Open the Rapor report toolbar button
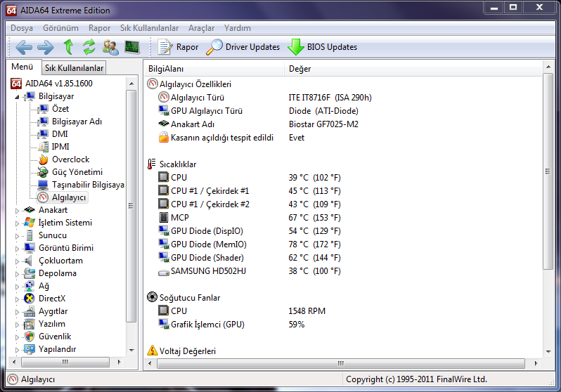 tap(178, 47)
